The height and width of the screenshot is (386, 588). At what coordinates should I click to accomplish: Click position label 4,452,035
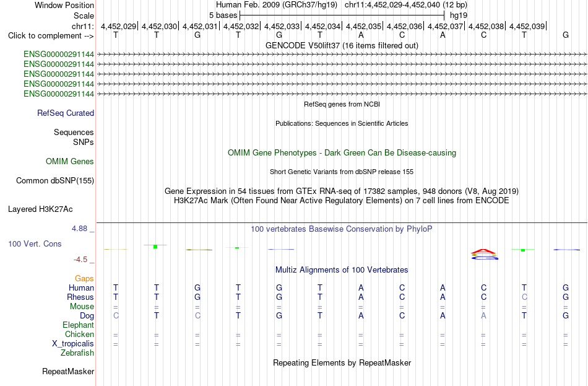(364, 26)
